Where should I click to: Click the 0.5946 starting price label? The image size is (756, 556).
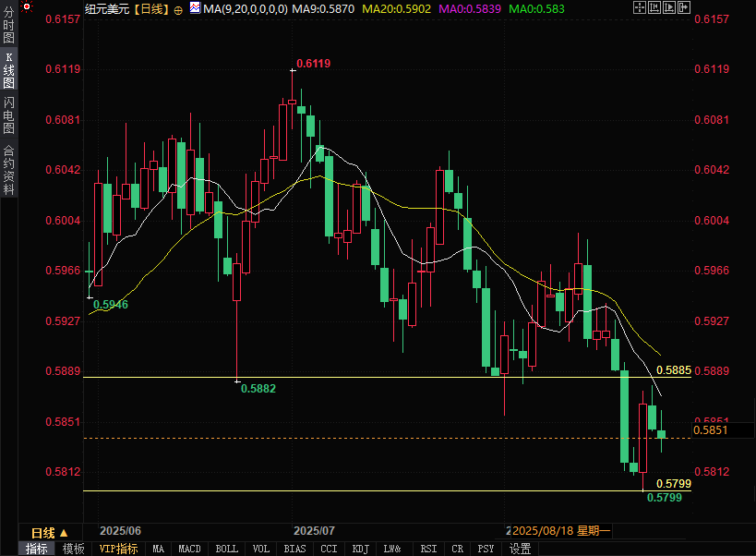pyautogui.click(x=111, y=304)
